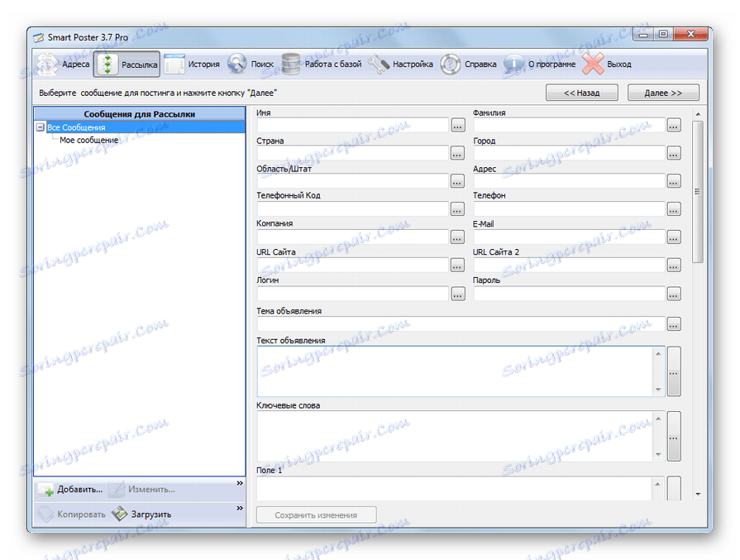Click the Добавить... button

(71, 490)
